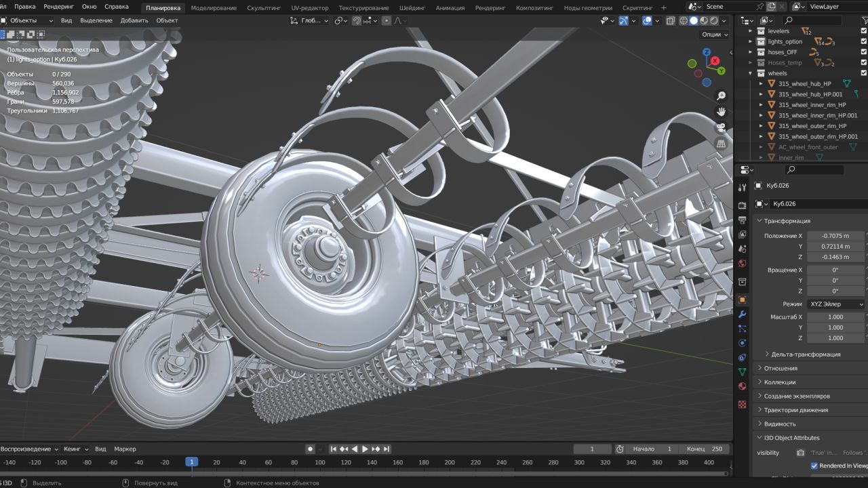Disable the wheels collection checkbox
The width and height of the screenshot is (868, 488).
[863, 73]
